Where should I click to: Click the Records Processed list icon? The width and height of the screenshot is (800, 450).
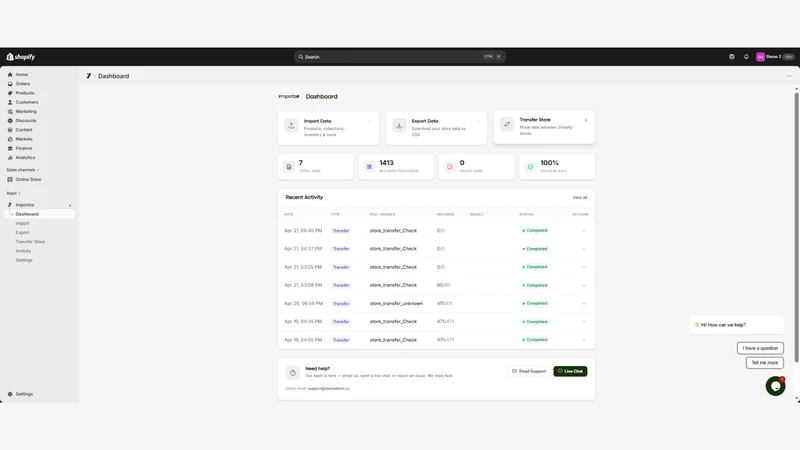click(x=369, y=167)
